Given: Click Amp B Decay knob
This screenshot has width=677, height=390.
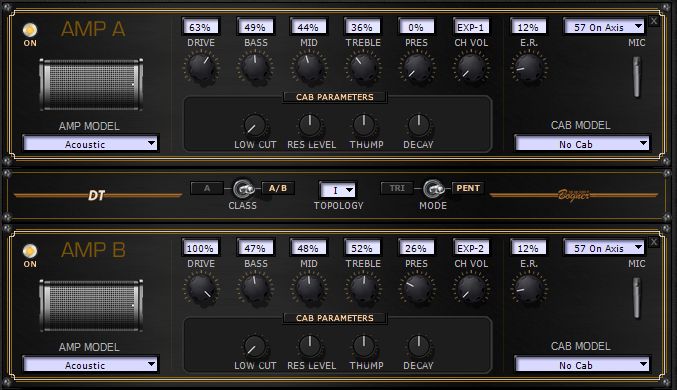Looking at the screenshot, I should (x=418, y=346).
